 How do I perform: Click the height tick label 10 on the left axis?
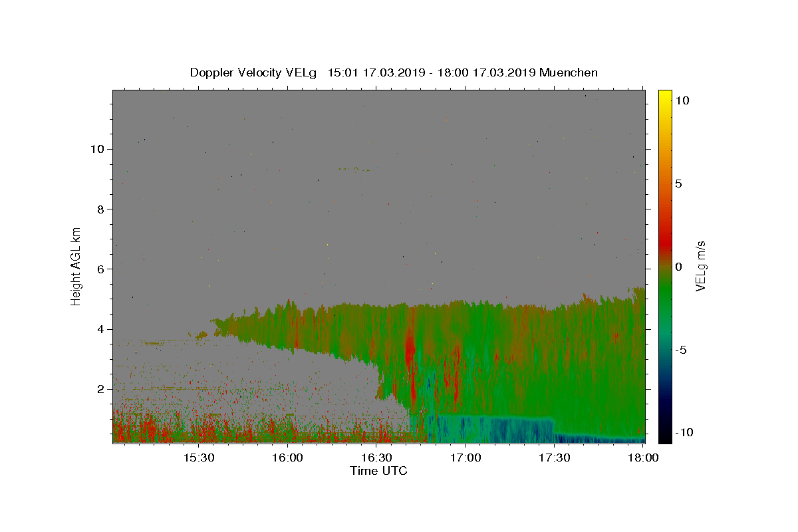(97, 149)
